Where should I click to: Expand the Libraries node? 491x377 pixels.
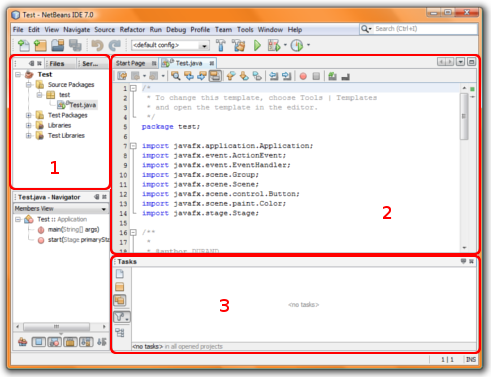[x=29, y=125]
